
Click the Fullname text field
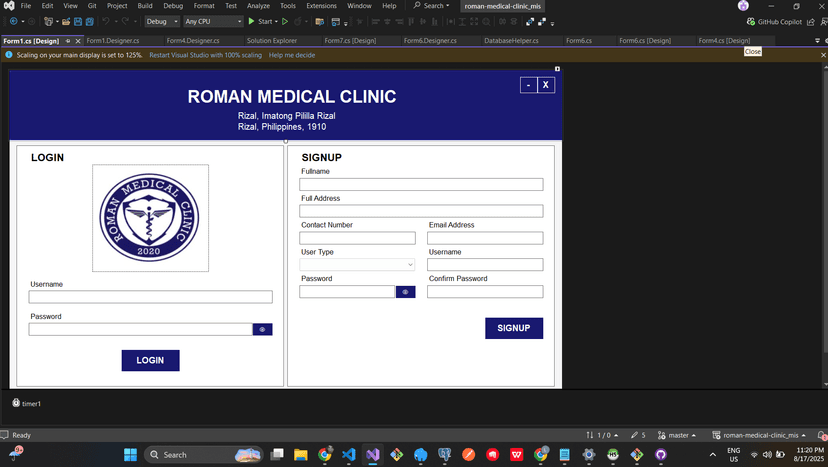(x=421, y=184)
